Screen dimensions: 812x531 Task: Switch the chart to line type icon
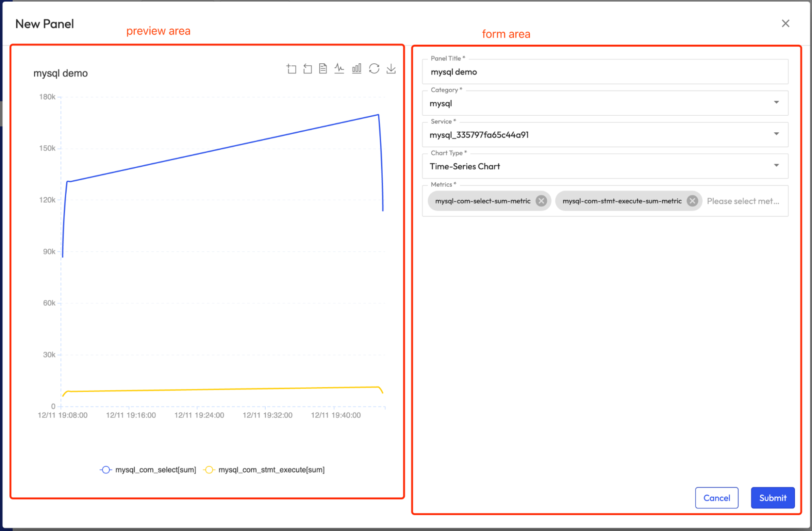[339, 69]
